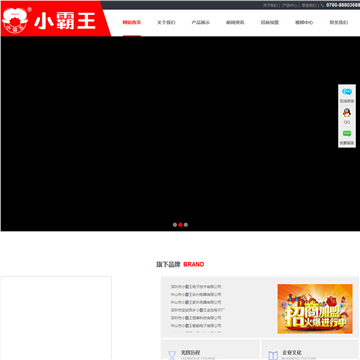Click the hourglass icon beside 光辉历程
360x360 pixels.
[172, 355]
